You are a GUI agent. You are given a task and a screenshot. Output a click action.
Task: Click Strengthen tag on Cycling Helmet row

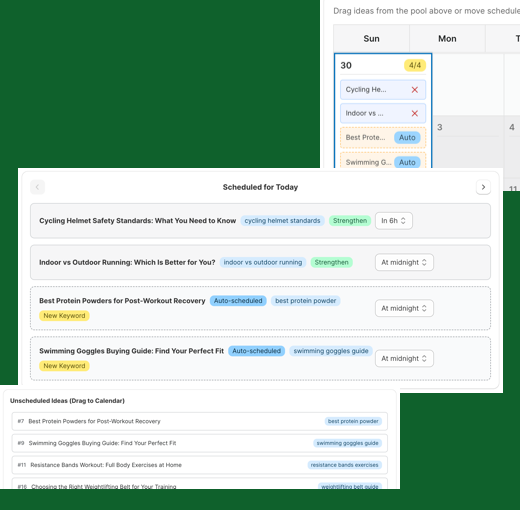tap(350, 221)
